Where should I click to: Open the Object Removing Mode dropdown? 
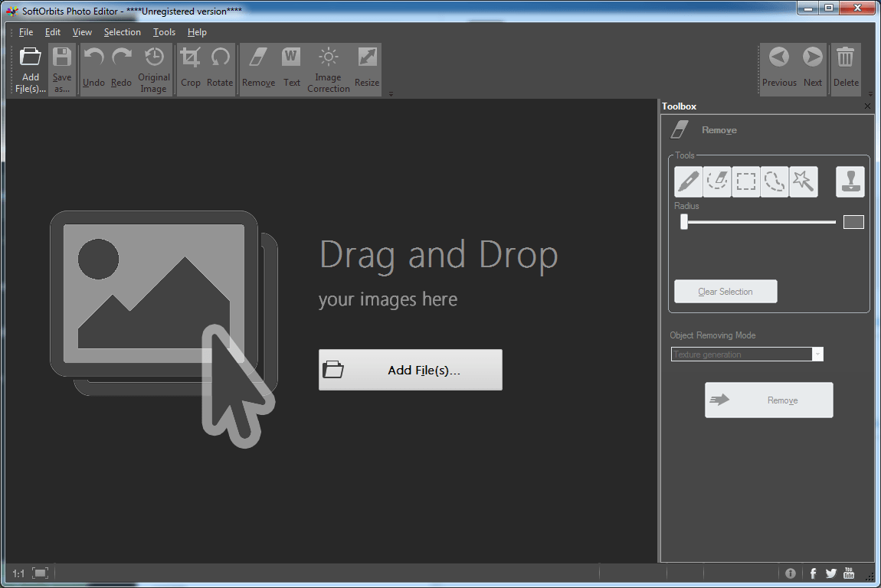click(x=817, y=354)
